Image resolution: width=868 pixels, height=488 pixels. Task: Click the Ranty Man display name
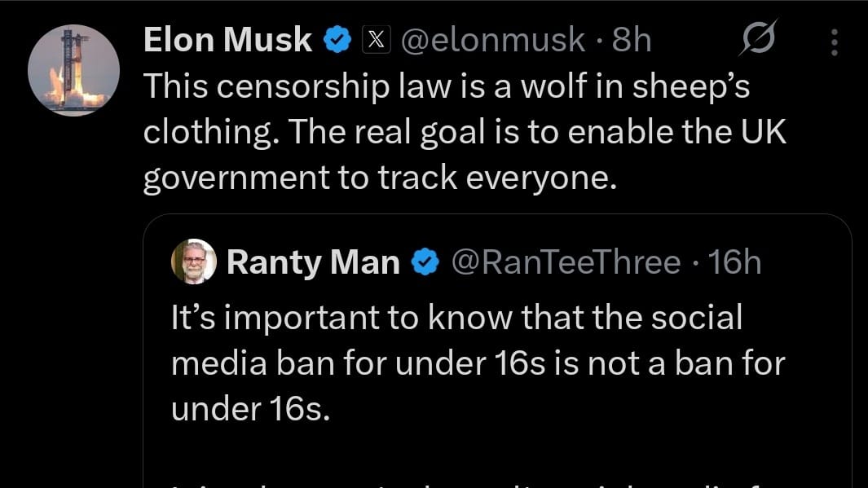tap(313, 262)
